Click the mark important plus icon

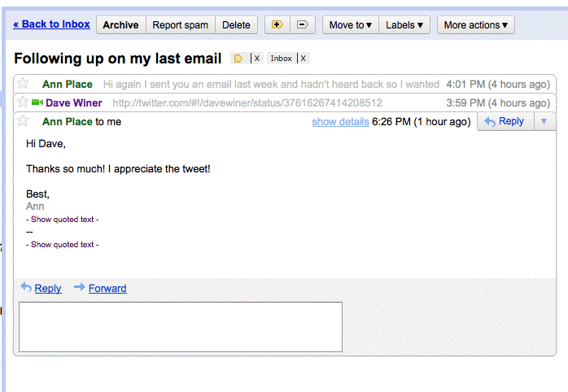277,24
